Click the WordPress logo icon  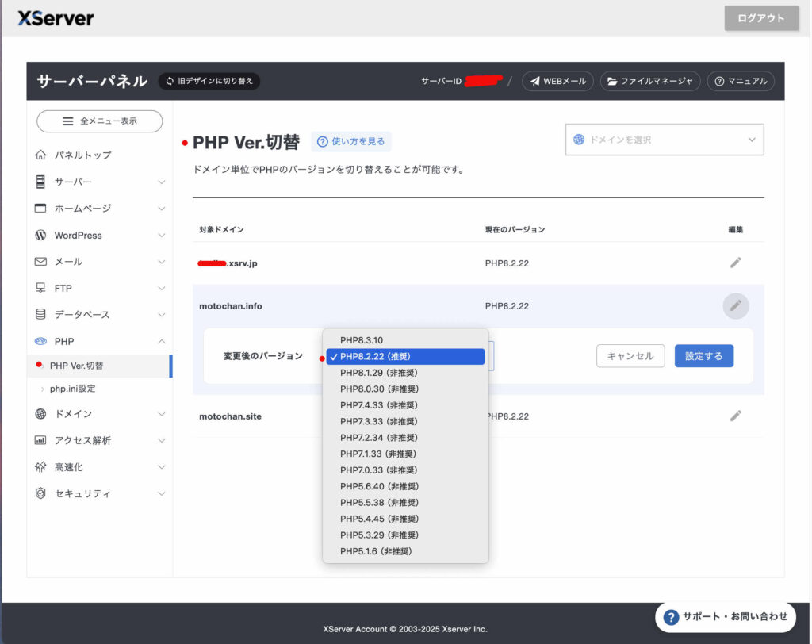(40, 236)
